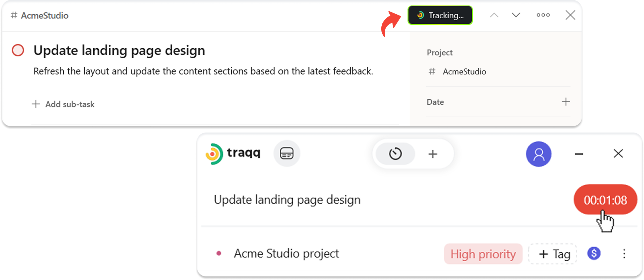This screenshot has height=280, width=644.
Task: Click the Tracking... button in task header
Action: 440,15
